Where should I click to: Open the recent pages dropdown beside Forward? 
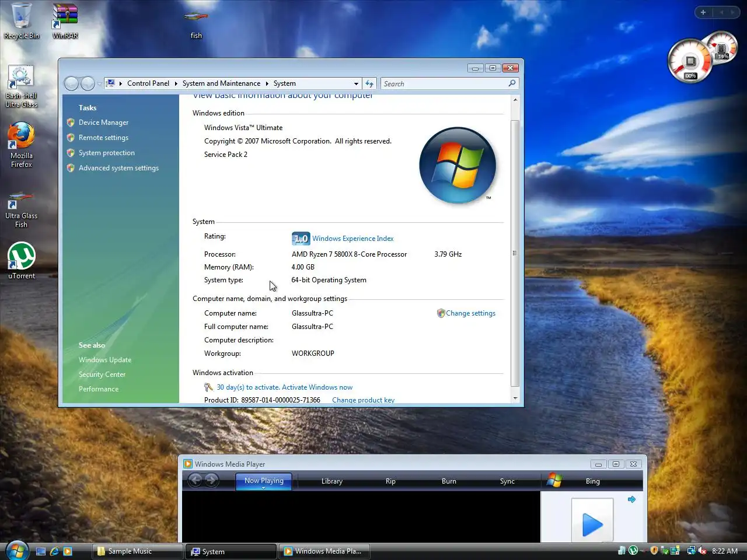pyautogui.click(x=99, y=83)
